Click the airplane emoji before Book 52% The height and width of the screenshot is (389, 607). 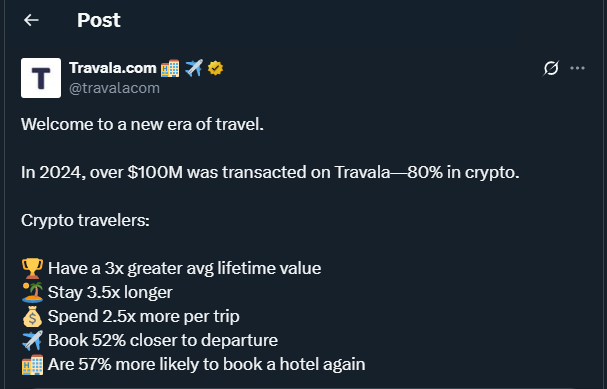coord(33,340)
